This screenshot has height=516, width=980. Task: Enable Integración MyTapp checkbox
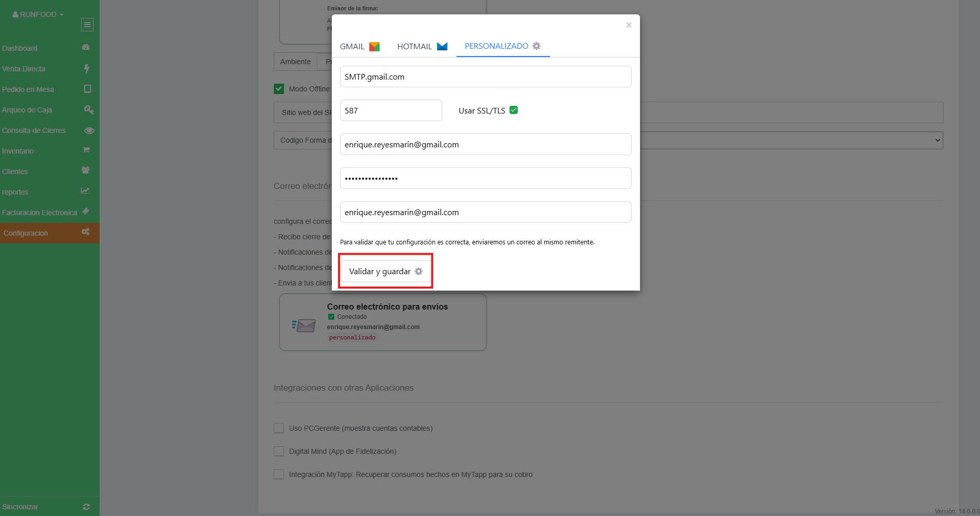pyautogui.click(x=279, y=474)
